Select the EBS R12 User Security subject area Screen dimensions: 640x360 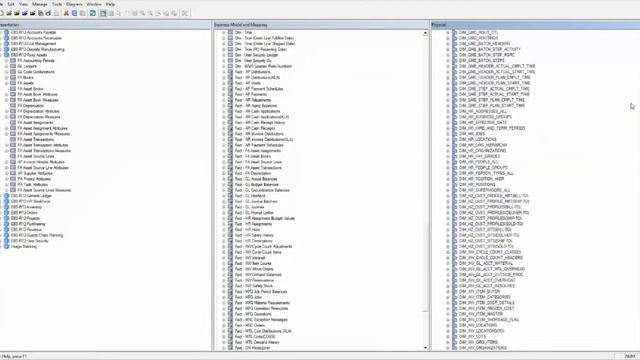(30, 241)
